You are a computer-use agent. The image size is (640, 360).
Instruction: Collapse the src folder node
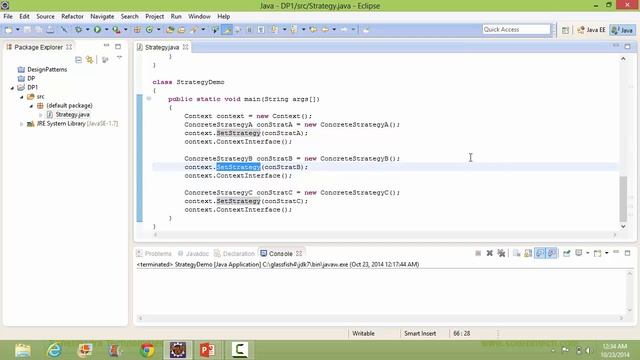pos(22,97)
